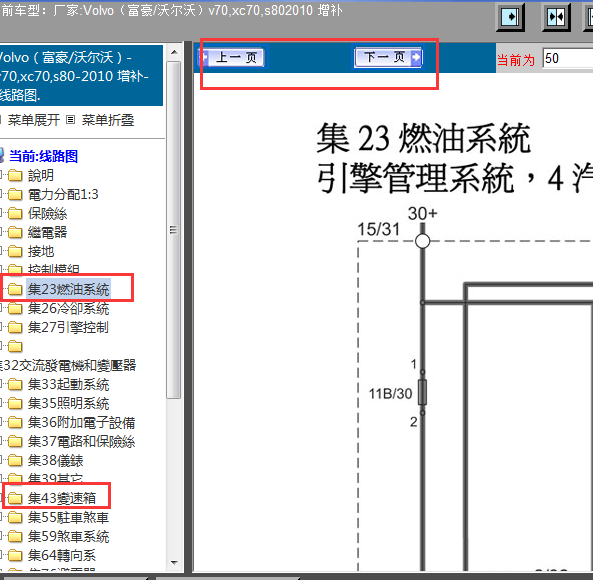
Task: Open the 接地 folder
Action: (x=41, y=251)
